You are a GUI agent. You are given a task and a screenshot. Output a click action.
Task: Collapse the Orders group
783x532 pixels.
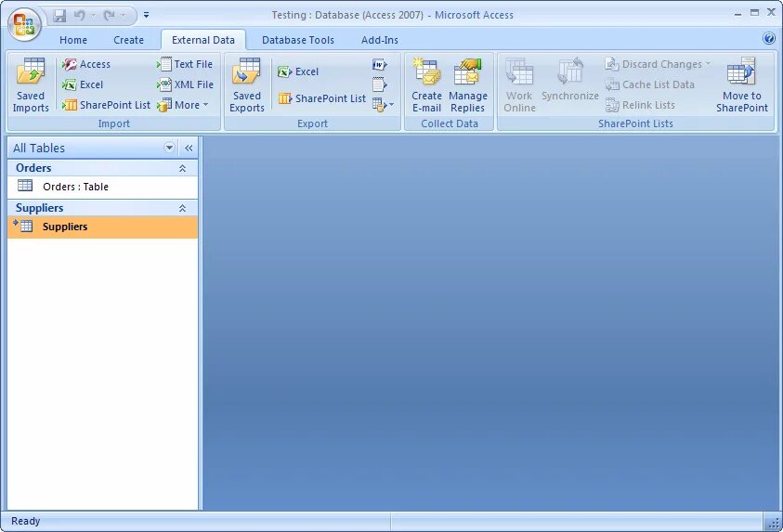pos(182,168)
